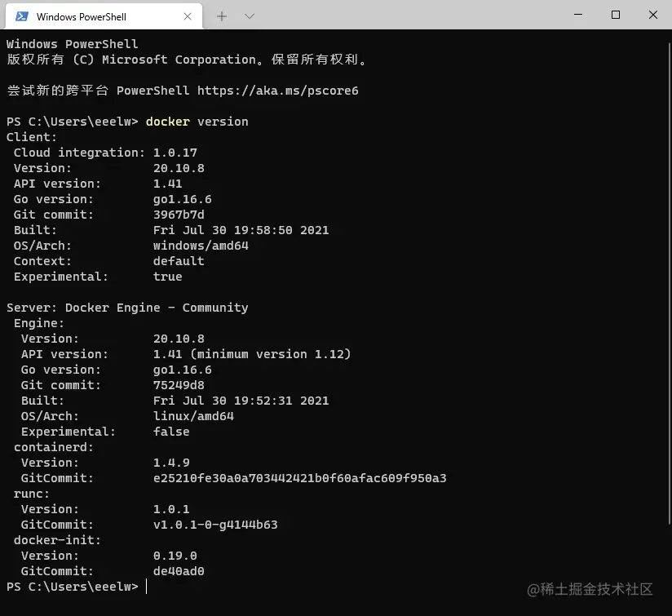This screenshot has width=672, height=616.
Task: Click the containerd GitCommit hash e25210fe...
Action: 300,478
